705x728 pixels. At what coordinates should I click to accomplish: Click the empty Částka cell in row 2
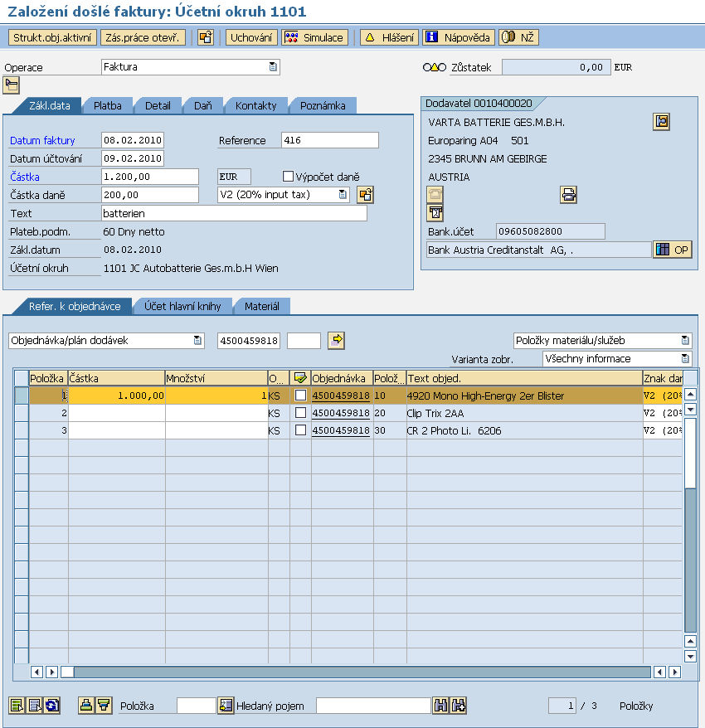[117, 413]
